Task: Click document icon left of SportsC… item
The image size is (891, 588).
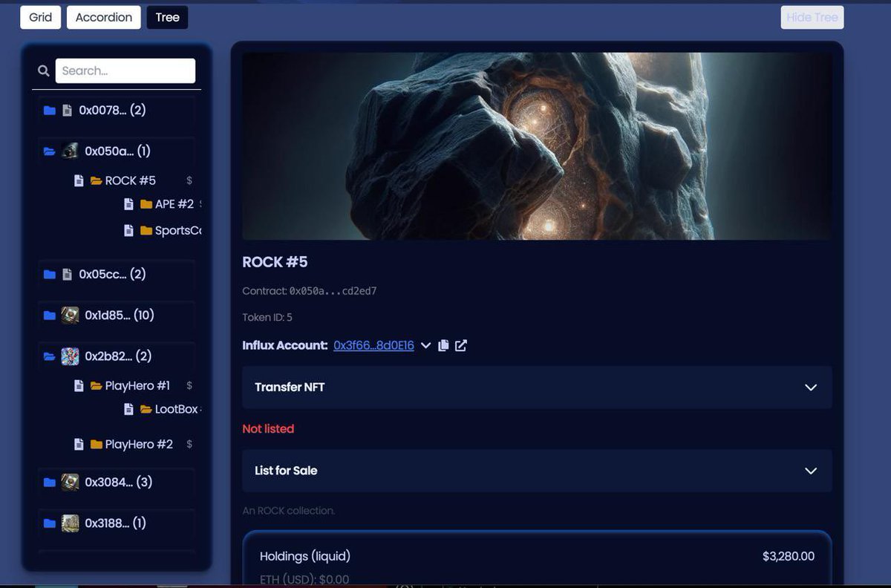Action: coord(128,230)
